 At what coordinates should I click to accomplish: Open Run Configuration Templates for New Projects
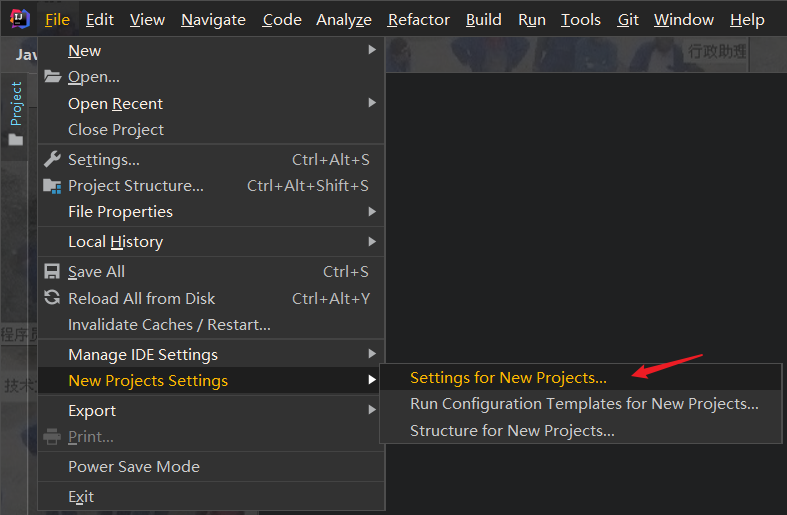point(584,404)
